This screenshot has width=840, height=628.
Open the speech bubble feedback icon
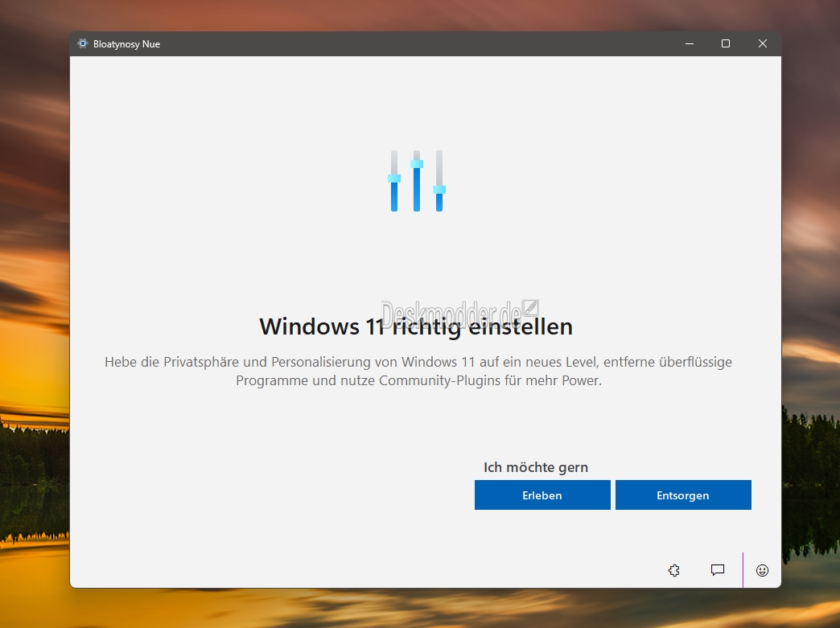[718, 570]
